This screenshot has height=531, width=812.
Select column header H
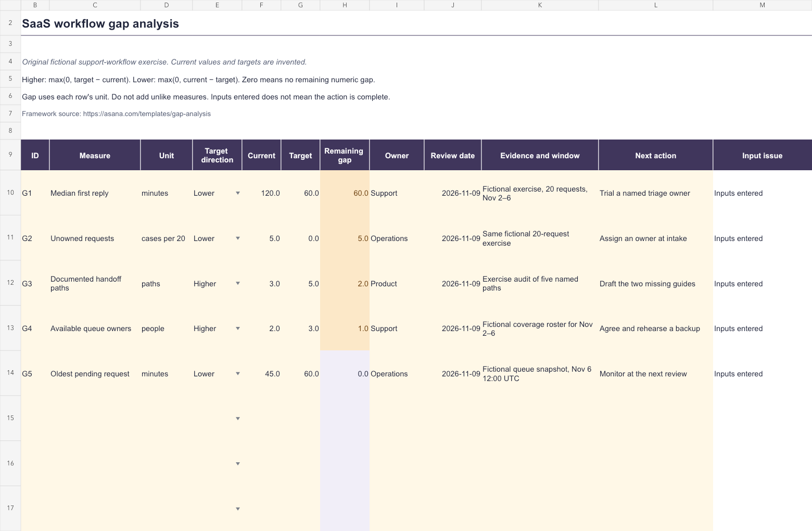(x=345, y=5)
